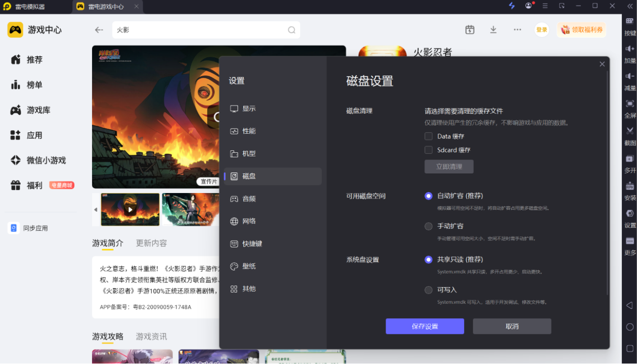The image size is (637, 364).
Task: Click the 同步应用 sync apps item
Action: point(28,228)
